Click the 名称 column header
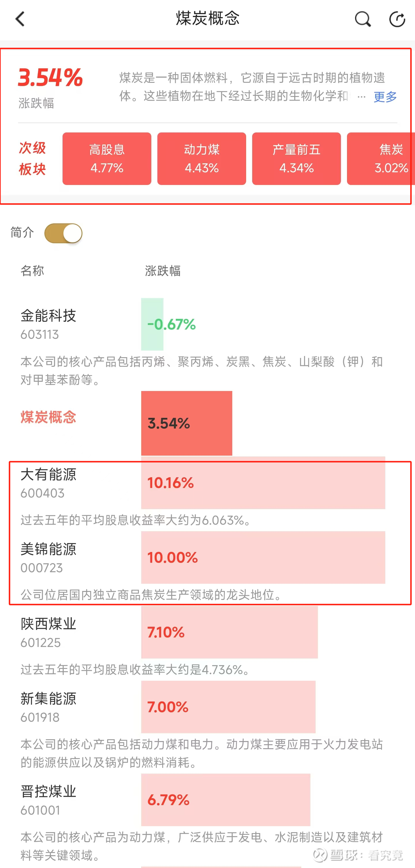This screenshot has width=415, height=868. (x=32, y=271)
